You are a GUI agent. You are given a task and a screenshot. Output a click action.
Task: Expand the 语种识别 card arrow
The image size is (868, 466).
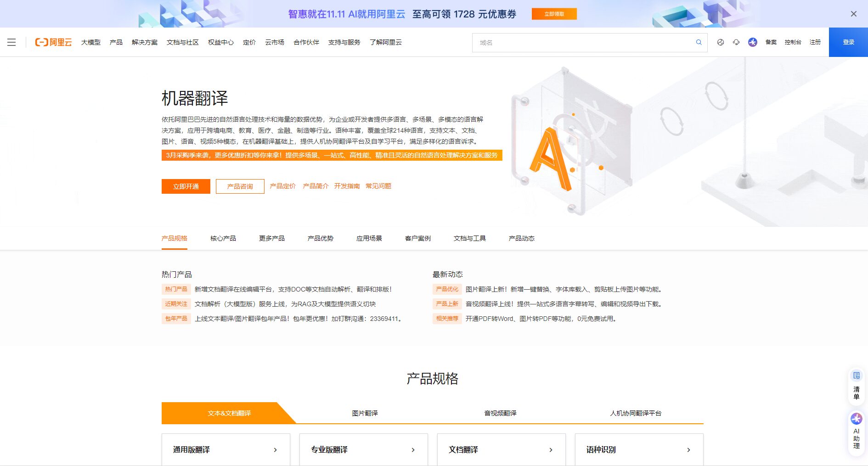pos(688,449)
